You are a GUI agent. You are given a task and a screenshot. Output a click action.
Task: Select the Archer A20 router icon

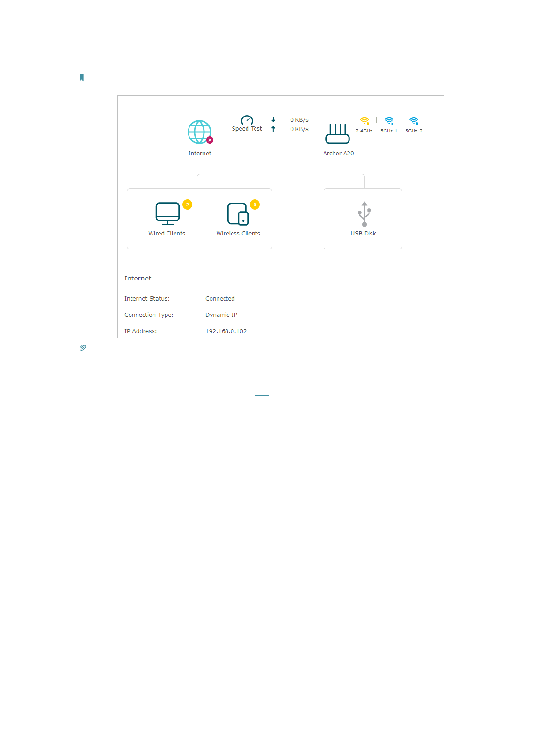tap(337, 134)
